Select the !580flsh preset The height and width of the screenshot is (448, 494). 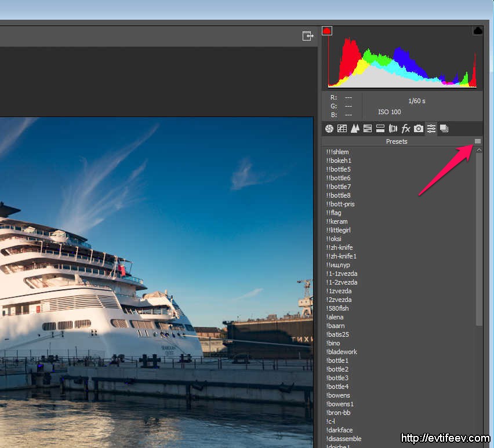[x=337, y=308]
